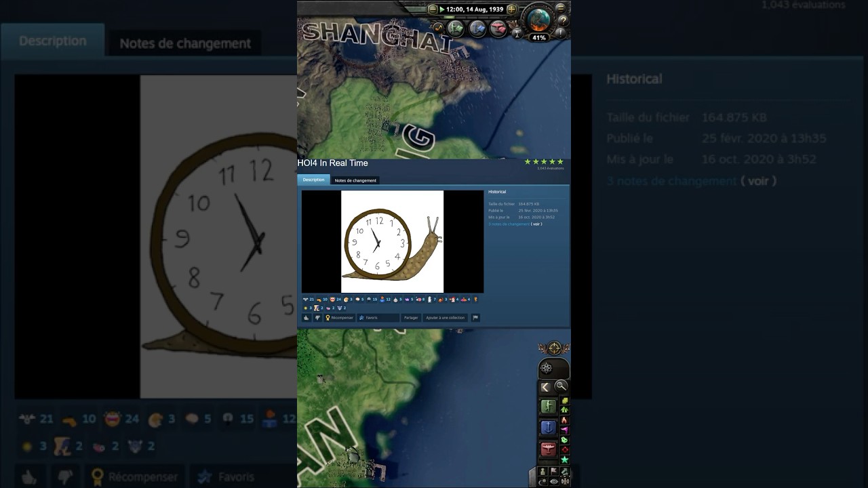Select the magenta arrow map mode icon
This screenshot has width=868, height=488.
565,430
